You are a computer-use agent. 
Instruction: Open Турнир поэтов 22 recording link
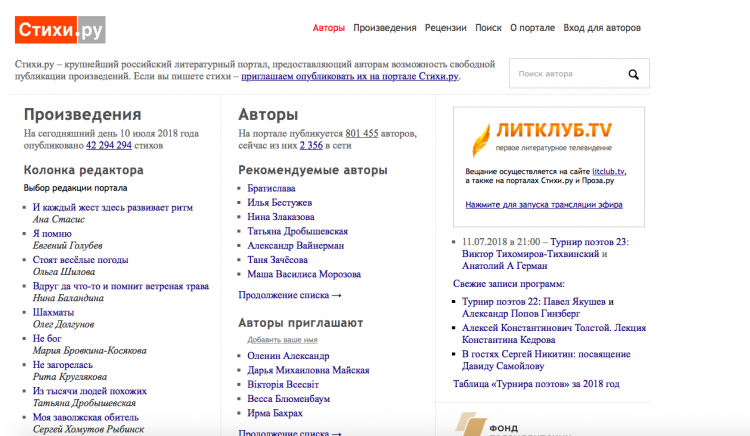coord(538,308)
